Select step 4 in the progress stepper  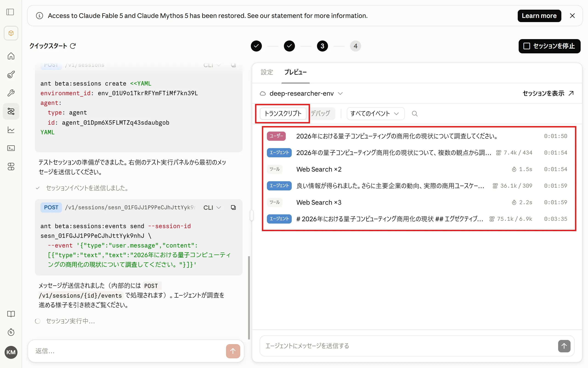[x=355, y=46]
